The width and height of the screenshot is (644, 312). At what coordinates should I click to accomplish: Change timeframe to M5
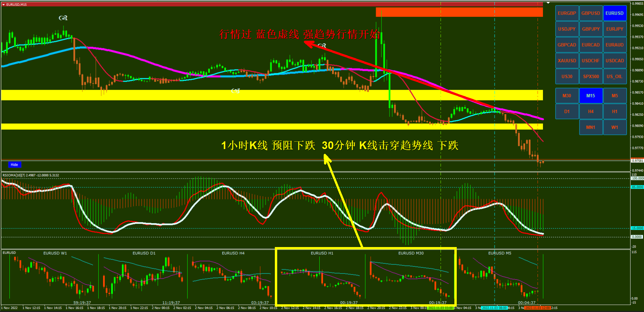click(x=615, y=96)
